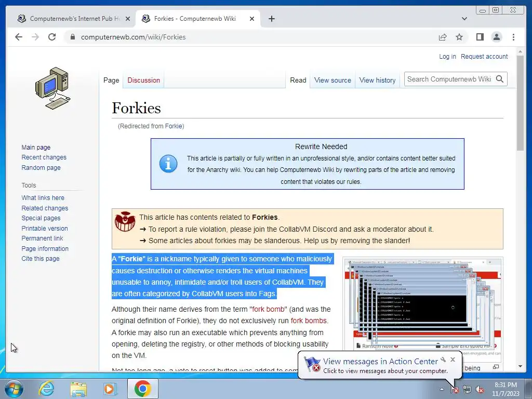
Task: Reload the Forkies page
Action: point(52,37)
